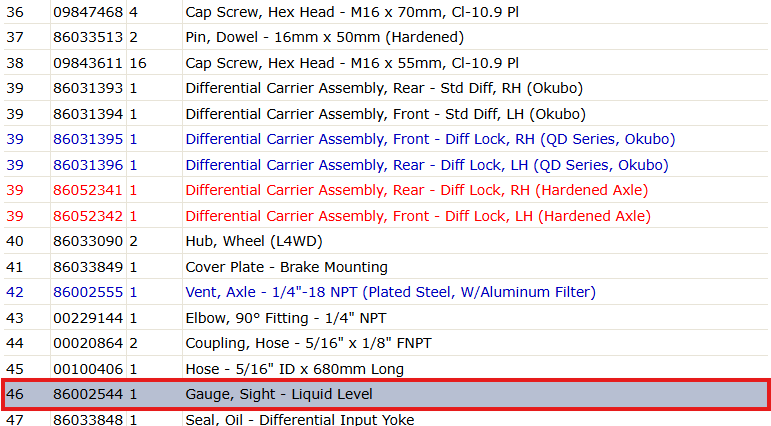The image size is (771, 426).
Task: Select Cap Screw M16 x 55mm row
Action: (386, 62)
